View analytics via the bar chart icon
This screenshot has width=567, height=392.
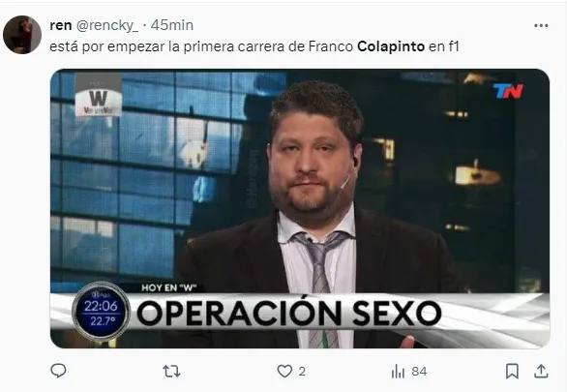click(x=398, y=372)
